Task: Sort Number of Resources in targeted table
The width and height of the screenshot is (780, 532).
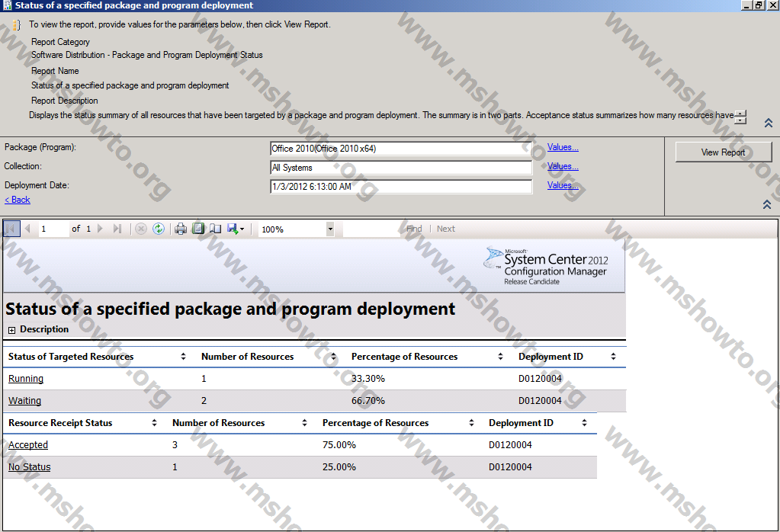Action: tap(334, 357)
